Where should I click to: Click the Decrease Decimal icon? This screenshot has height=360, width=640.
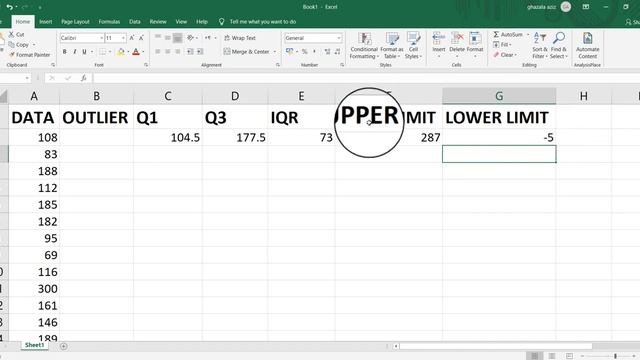click(337, 52)
